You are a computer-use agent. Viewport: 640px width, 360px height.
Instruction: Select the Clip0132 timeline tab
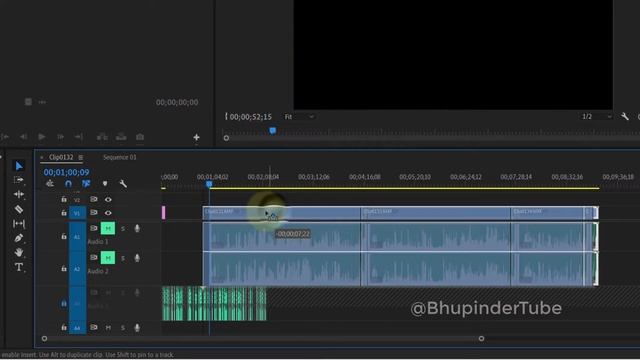point(61,157)
